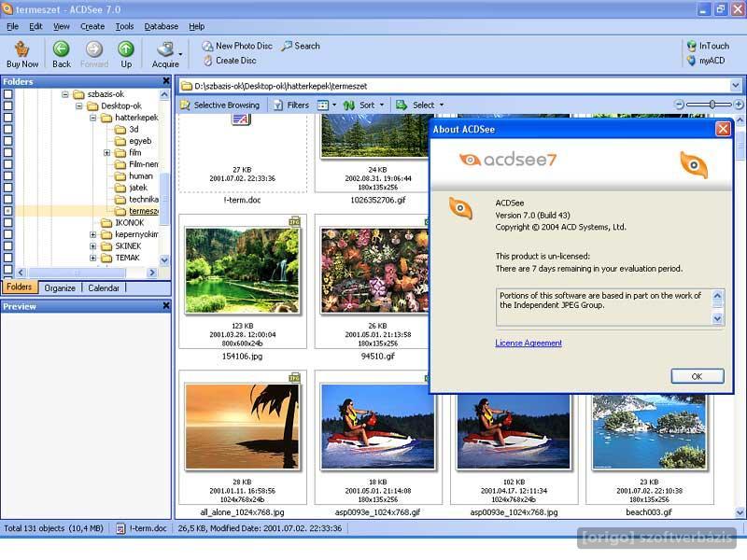
Task: Open the myACD icon
Action: pyautogui.click(x=692, y=61)
